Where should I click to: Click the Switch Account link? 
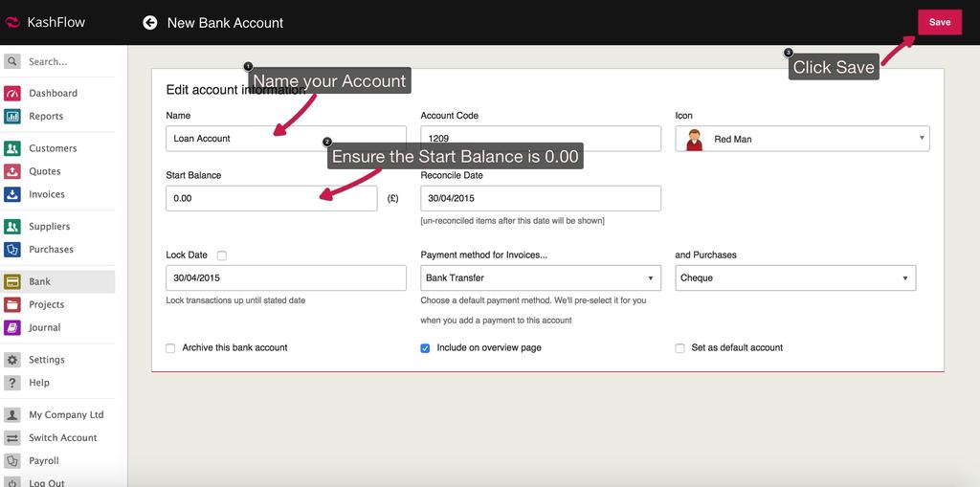click(62, 438)
